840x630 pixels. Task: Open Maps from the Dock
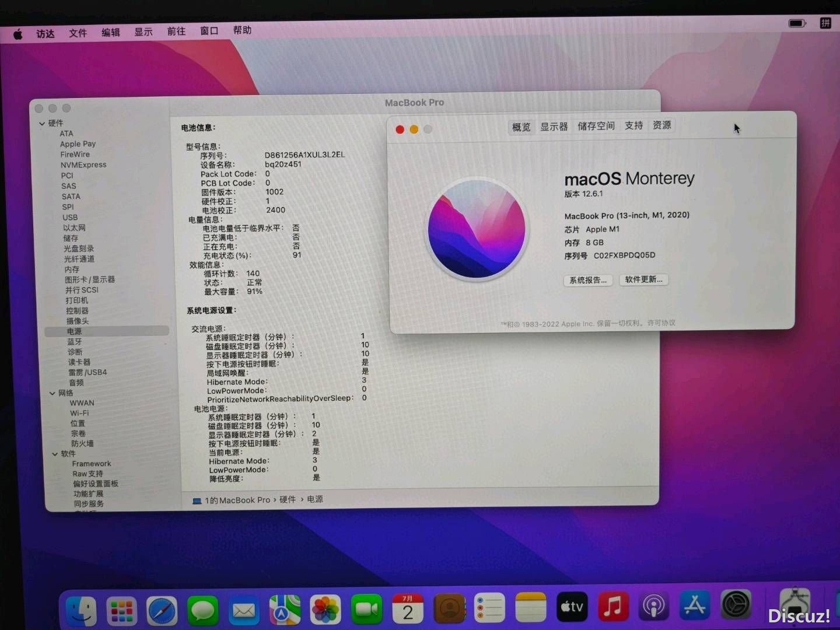click(x=285, y=610)
